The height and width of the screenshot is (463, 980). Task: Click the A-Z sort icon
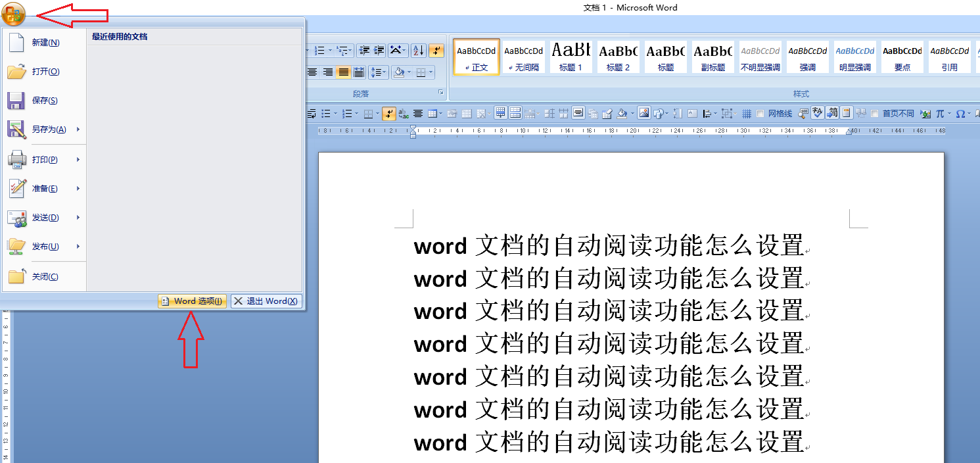(418, 51)
